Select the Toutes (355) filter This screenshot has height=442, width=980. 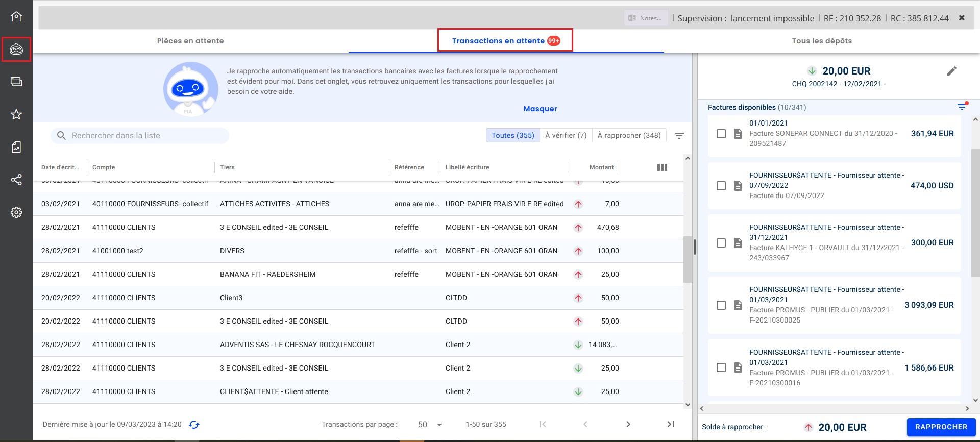pyautogui.click(x=513, y=135)
